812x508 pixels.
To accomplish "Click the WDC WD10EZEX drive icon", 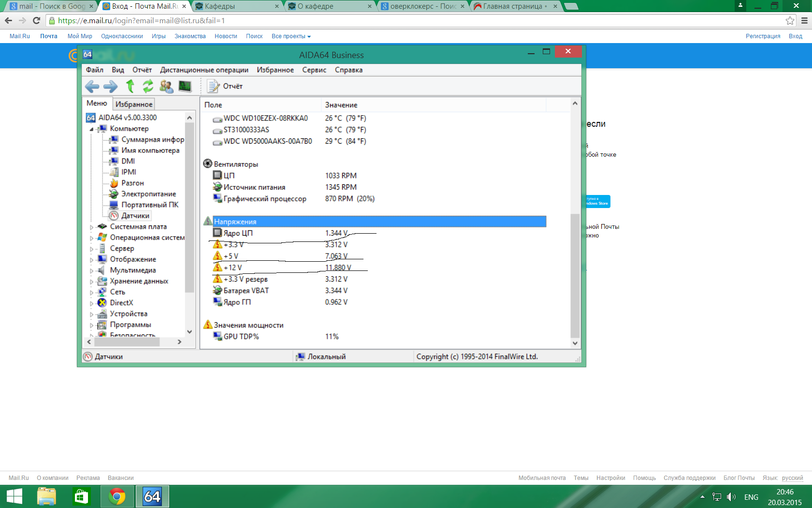I will 217,119.
